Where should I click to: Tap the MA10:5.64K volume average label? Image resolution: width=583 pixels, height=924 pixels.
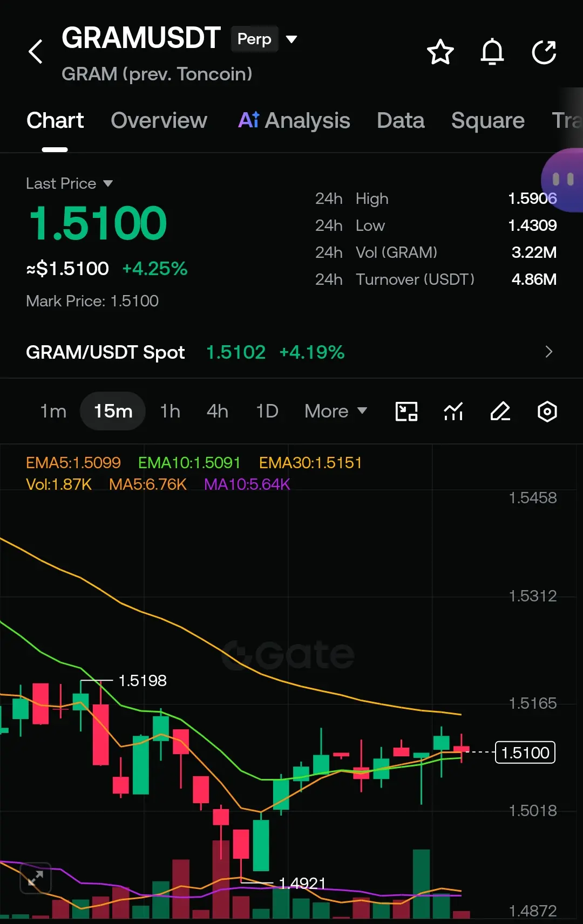point(247,484)
